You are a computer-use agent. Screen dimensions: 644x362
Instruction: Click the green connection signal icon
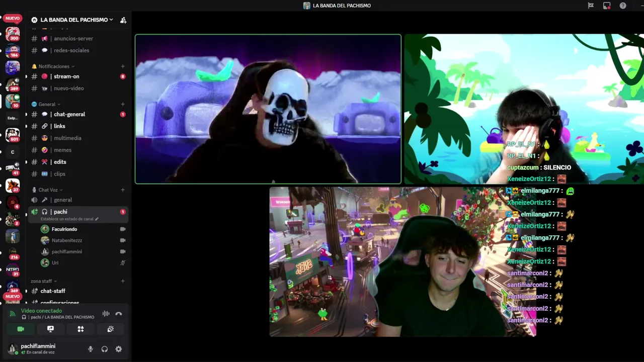[13, 314]
